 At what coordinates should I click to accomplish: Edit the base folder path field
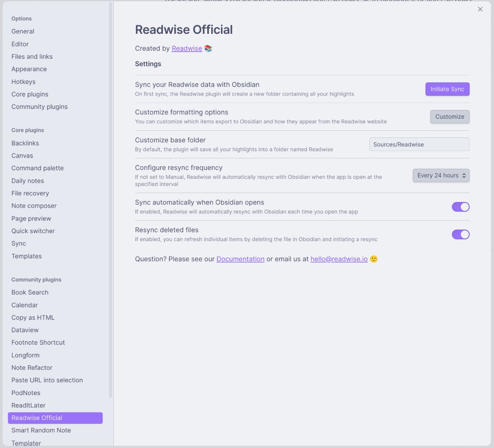pos(419,145)
